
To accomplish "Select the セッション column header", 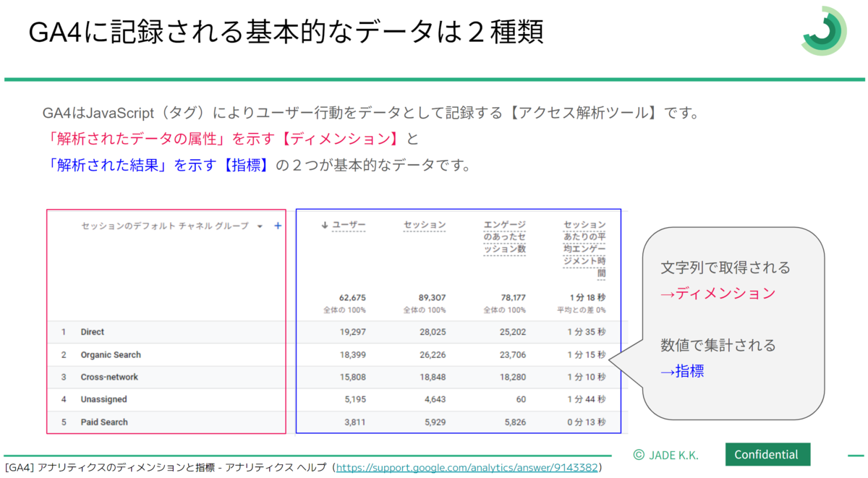I will coord(425,226).
